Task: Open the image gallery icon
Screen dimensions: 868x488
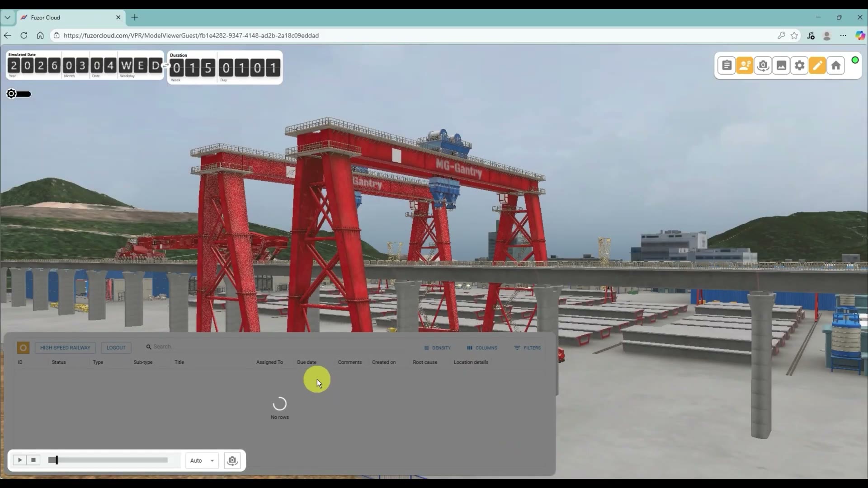Action: click(781, 66)
